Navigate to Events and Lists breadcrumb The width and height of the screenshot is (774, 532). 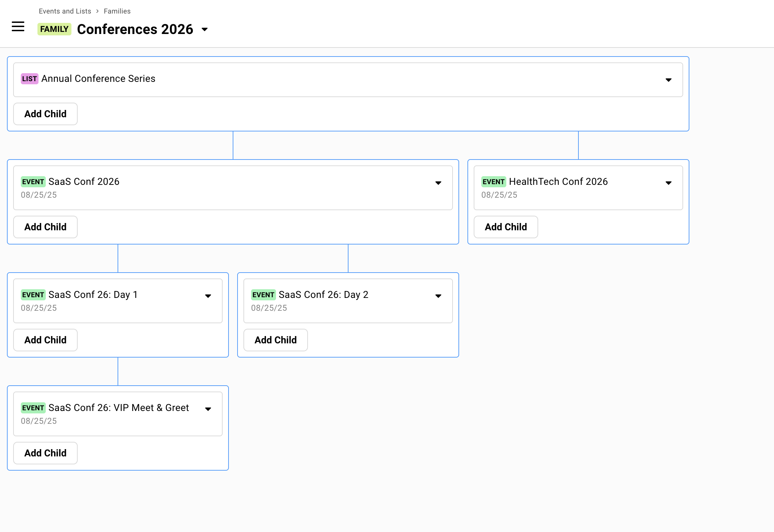tap(65, 11)
